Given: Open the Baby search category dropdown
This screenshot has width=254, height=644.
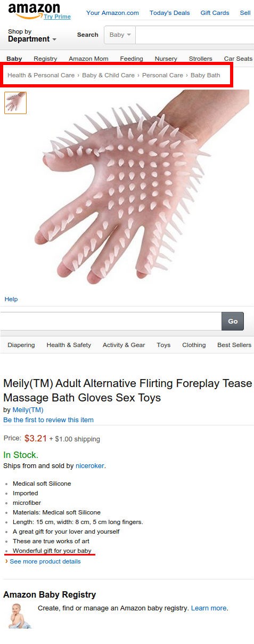Looking at the screenshot, I should tap(120, 35).
